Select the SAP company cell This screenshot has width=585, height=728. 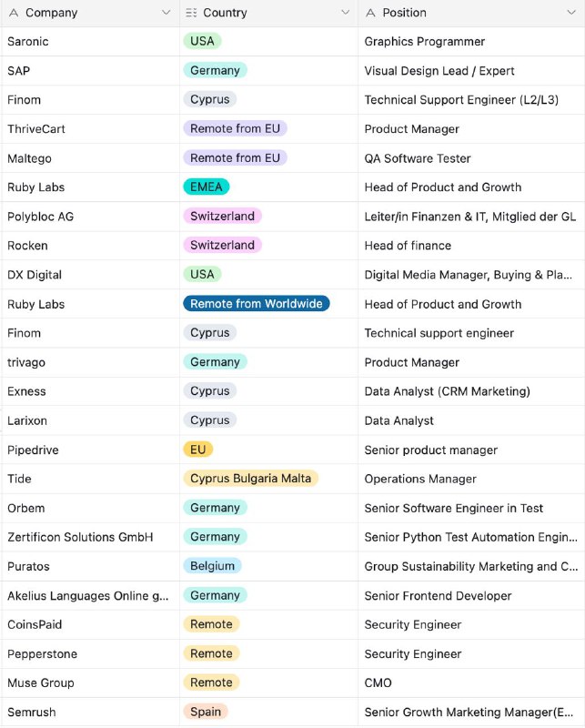tap(90, 71)
